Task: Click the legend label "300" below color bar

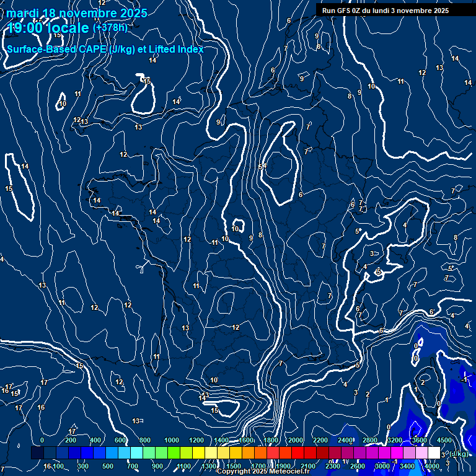Action: (83, 466)
